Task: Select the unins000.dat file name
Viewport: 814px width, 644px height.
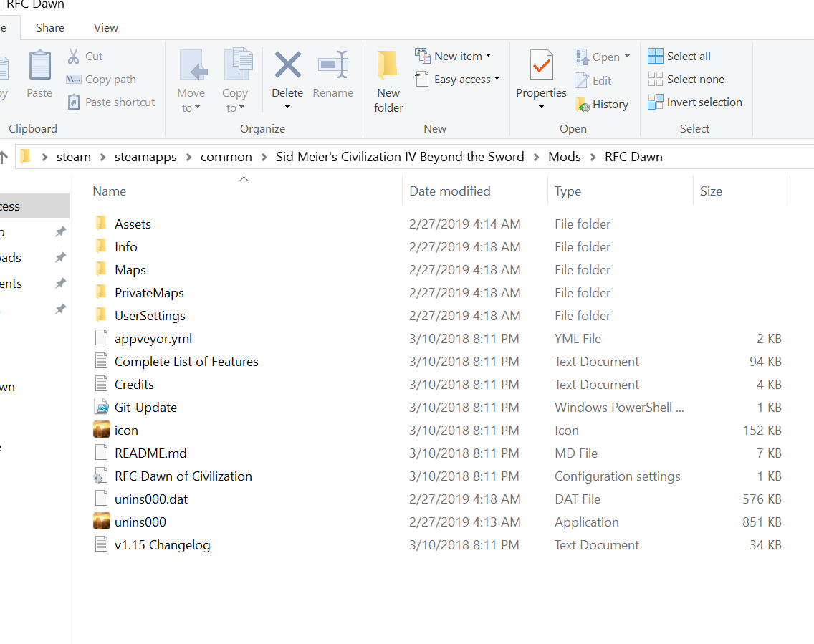Action: point(151,499)
